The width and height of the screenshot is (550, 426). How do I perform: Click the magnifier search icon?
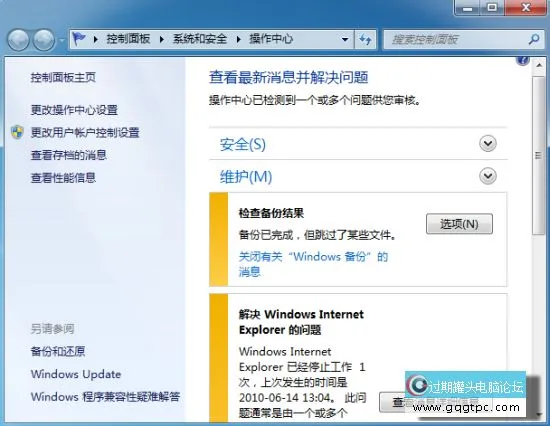[534, 39]
